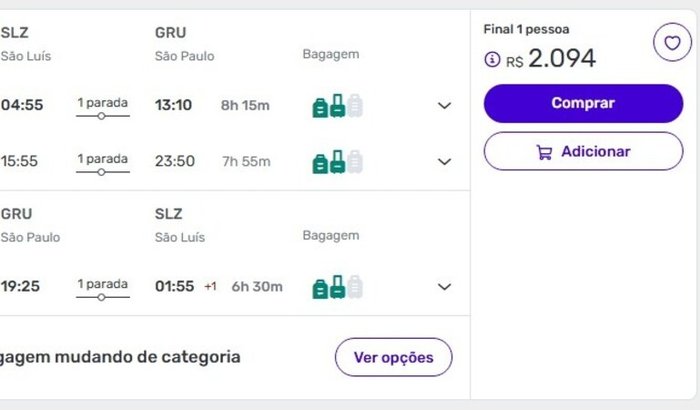The image size is (700, 410).
Task: Expand details of the 15:55 flight
Action: 445,161
